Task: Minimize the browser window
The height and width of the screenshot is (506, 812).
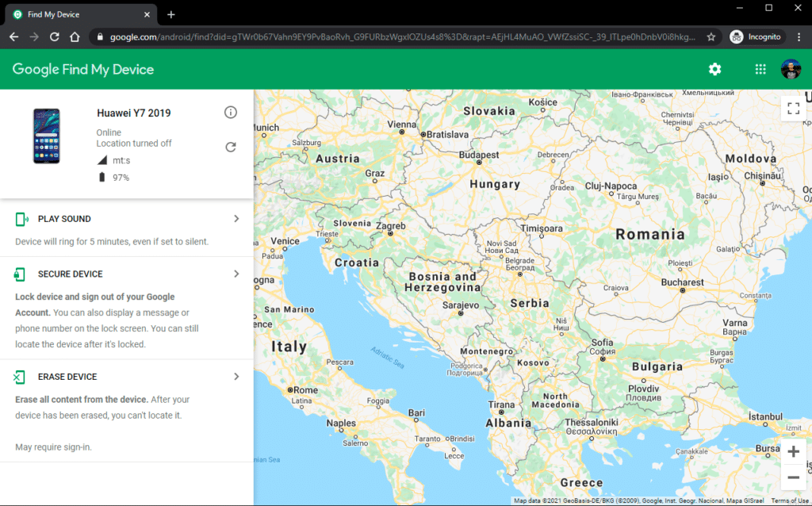Action: (740, 8)
